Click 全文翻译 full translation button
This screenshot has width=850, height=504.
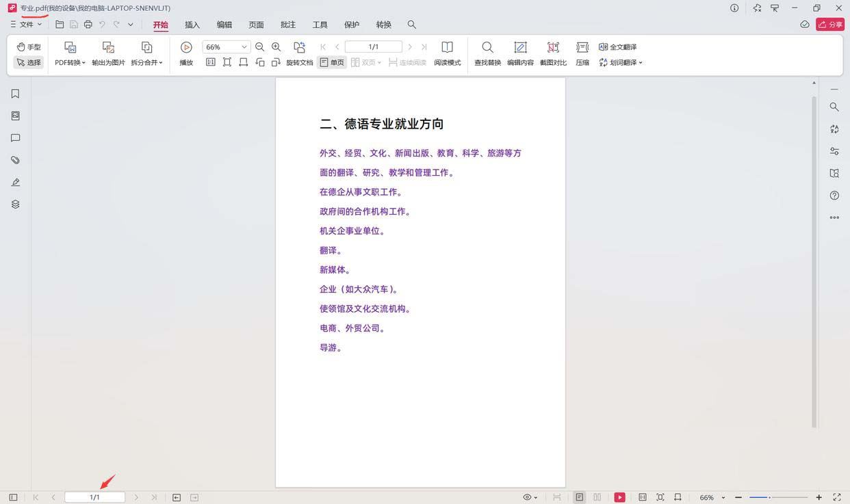pos(617,47)
